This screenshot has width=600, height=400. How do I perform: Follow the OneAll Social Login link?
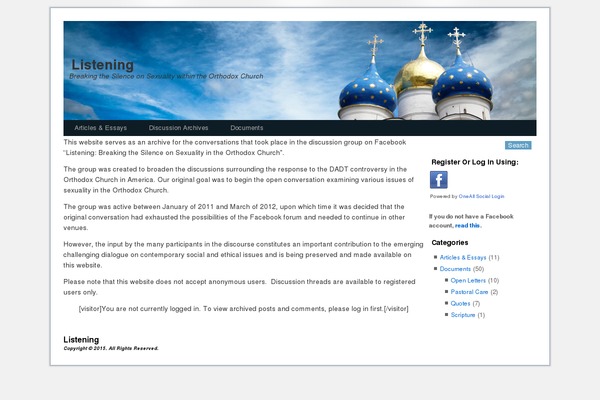(481, 196)
